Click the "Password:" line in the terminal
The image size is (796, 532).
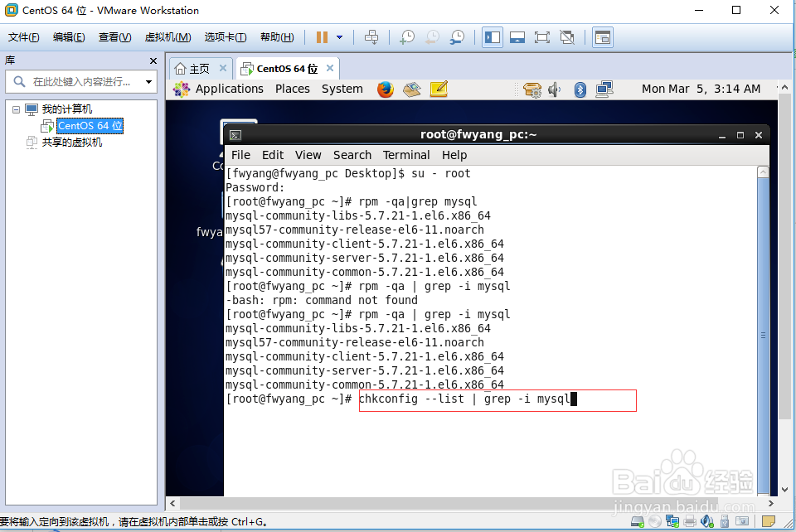[x=255, y=187]
